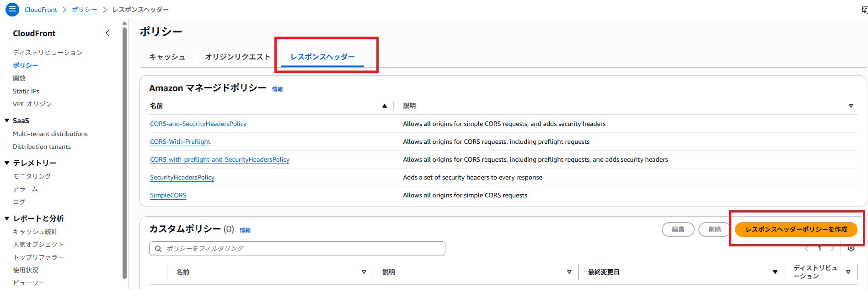
Task: Open Multi-tenant distributions in sidebar
Action: coord(50,134)
